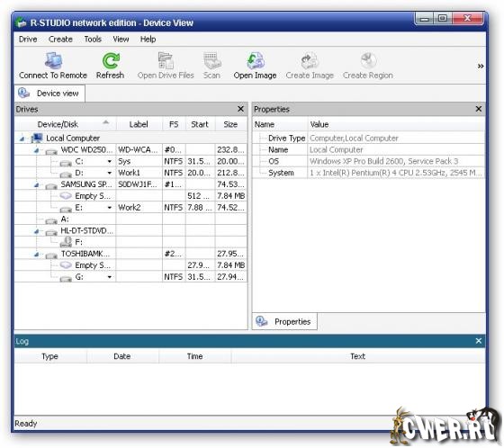Open the View menu
This screenshot has width=504, height=448.
[121, 40]
